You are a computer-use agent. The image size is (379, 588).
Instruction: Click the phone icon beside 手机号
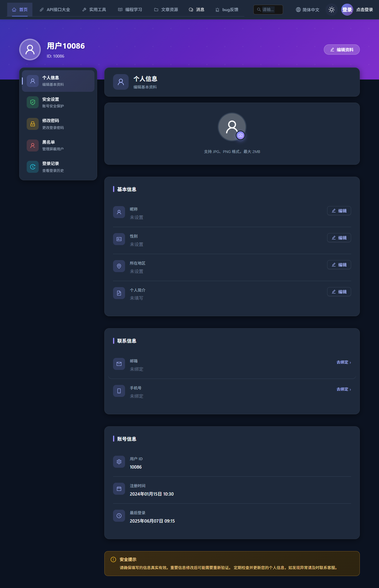click(x=119, y=391)
